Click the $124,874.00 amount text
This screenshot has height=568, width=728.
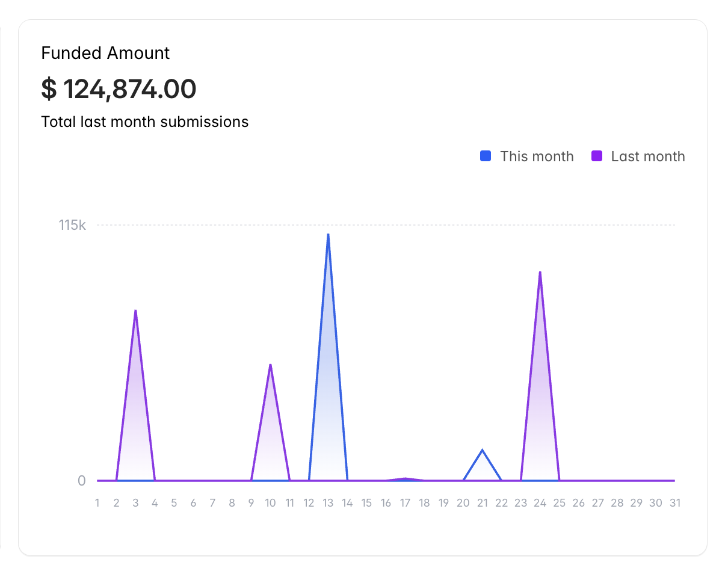pos(118,89)
